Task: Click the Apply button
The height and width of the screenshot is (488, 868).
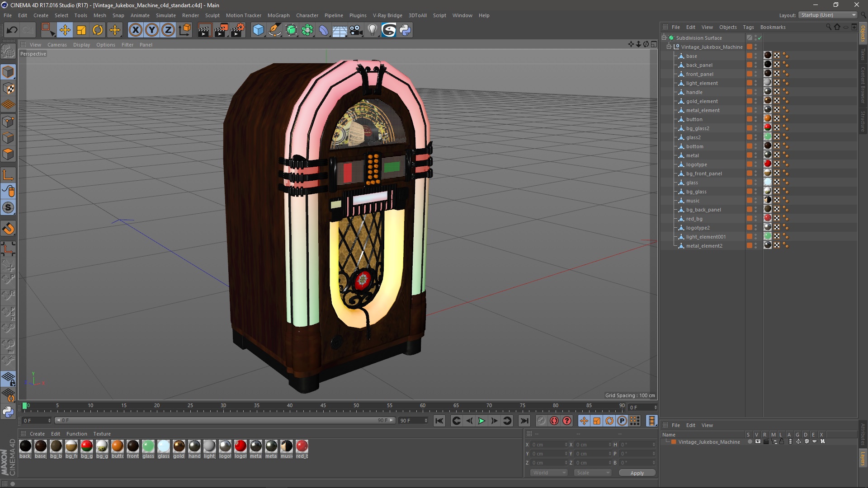Action: coord(637,473)
